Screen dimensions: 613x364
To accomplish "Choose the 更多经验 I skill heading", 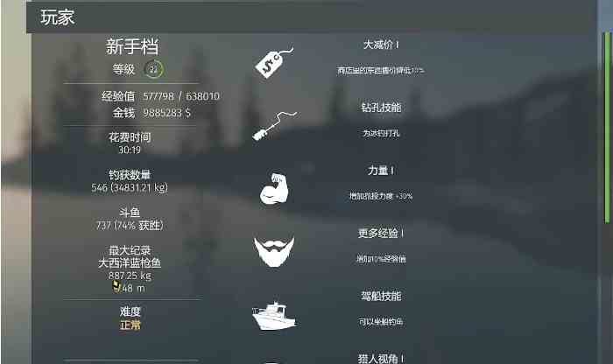I will pyautogui.click(x=381, y=233).
